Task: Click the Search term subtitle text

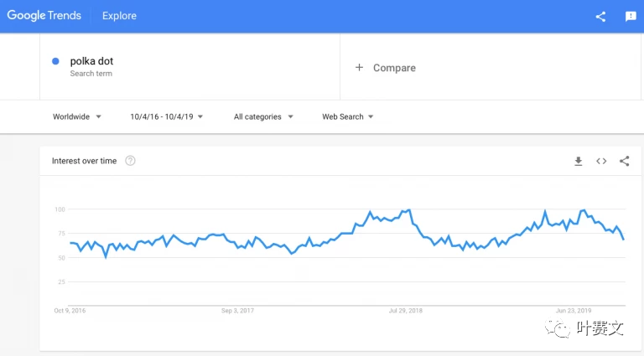Action: pyautogui.click(x=91, y=74)
